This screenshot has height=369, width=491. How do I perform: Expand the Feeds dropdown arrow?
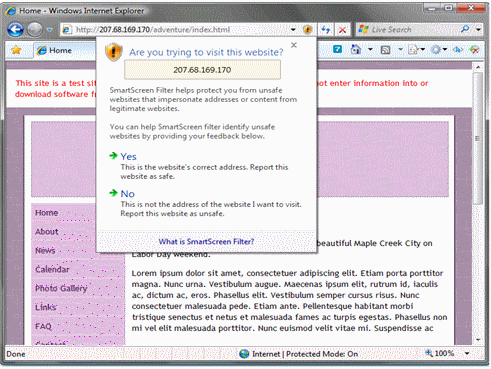pyautogui.click(x=400, y=50)
